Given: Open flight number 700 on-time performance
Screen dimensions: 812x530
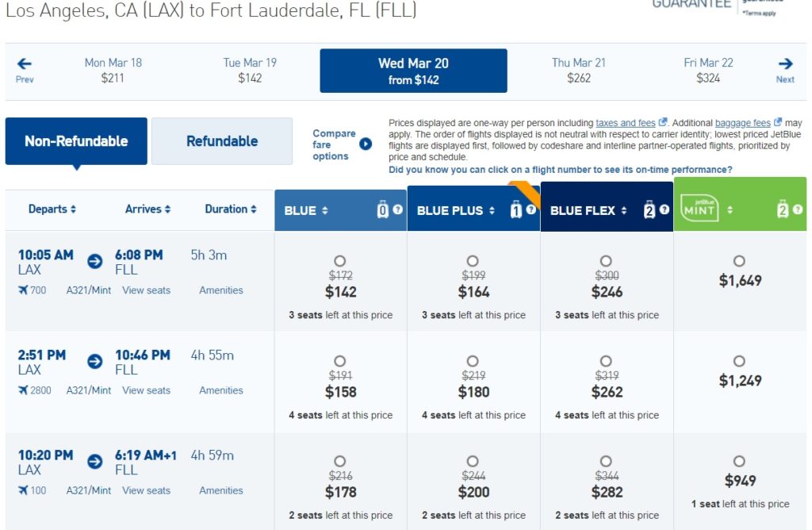Looking at the screenshot, I should [38, 290].
